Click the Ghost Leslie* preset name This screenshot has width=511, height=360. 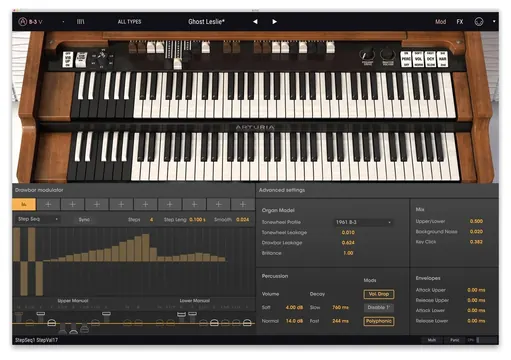point(206,22)
